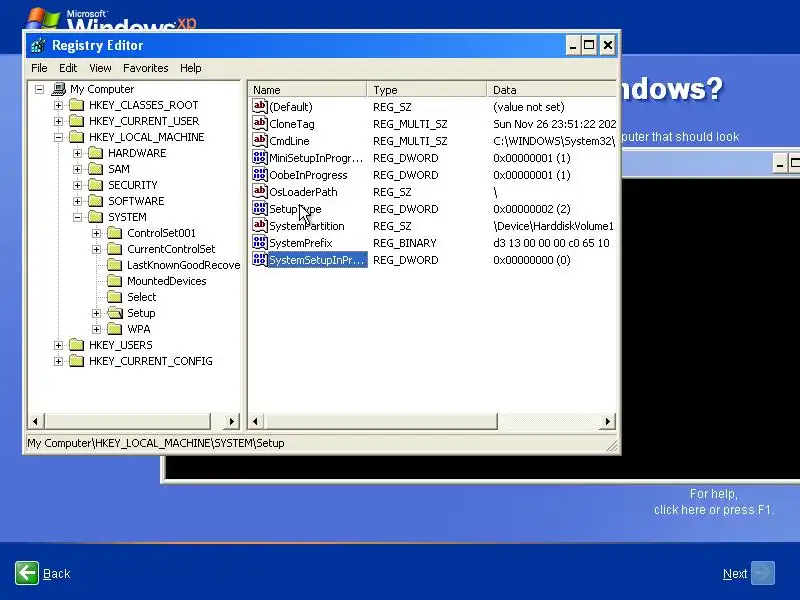Click the string icon beside OsLoaderPath
The width and height of the screenshot is (800, 600).
[260, 191]
